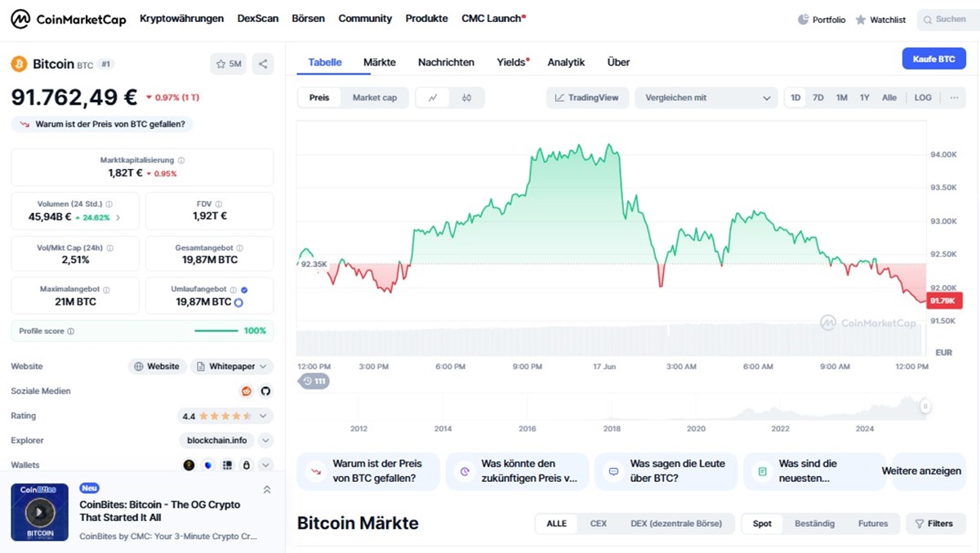Add Bitcoin to watchlist via star button
The width and height of the screenshot is (980, 553).
[x=228, y=64]
